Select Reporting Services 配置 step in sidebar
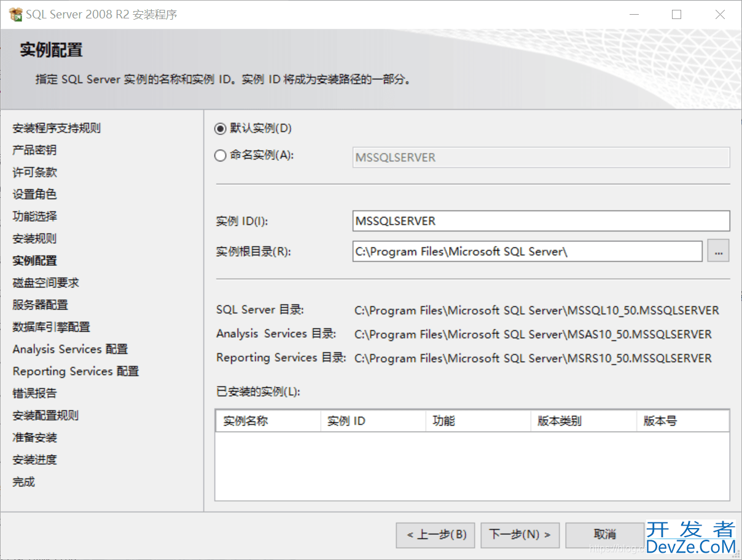 76,371
